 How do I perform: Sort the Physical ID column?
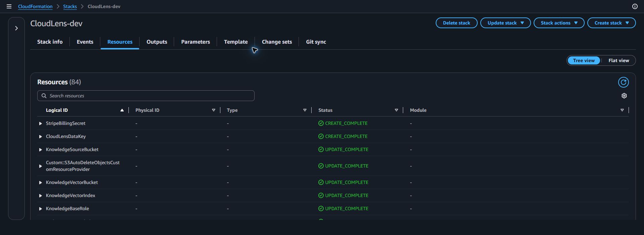tap(214, 110)
